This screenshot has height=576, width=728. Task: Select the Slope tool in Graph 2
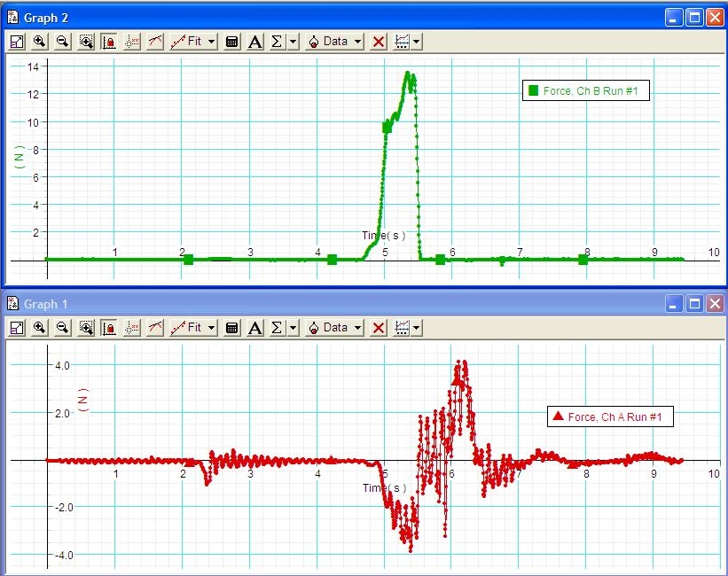[x=155, y=42]
